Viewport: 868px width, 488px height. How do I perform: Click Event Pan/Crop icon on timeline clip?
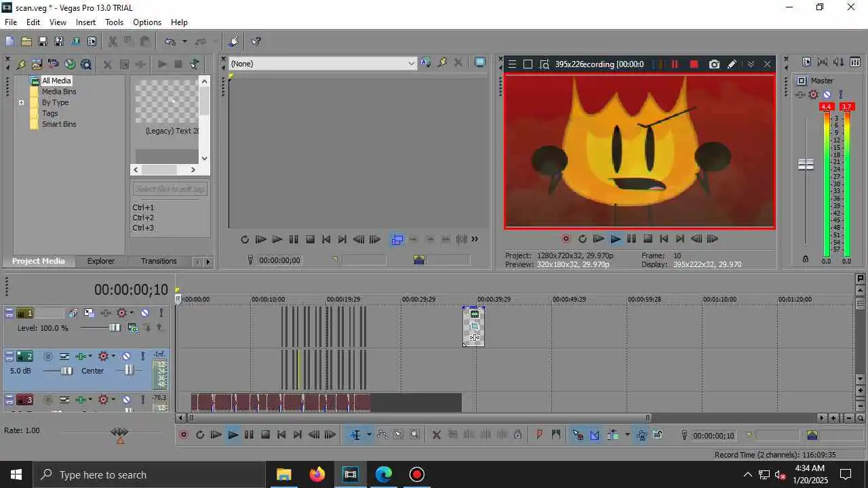474,326
